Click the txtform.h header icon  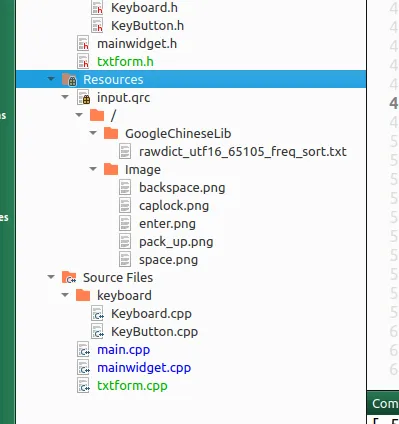(x=83, y=61)
